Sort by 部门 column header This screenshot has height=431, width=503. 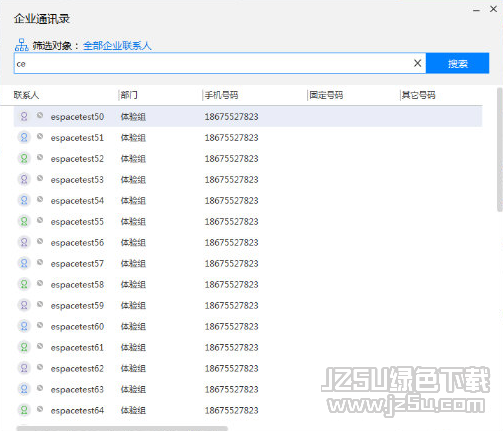[129, 95]
